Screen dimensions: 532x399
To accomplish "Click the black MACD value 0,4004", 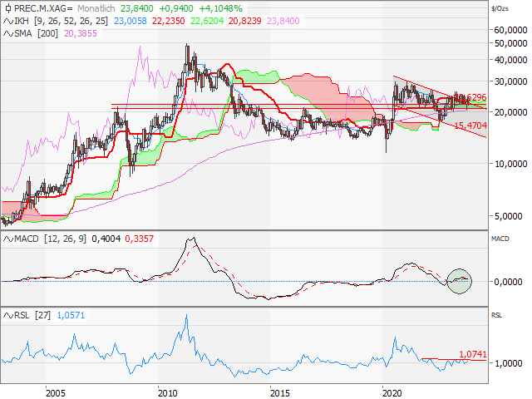I will click(x=106, y=239).
